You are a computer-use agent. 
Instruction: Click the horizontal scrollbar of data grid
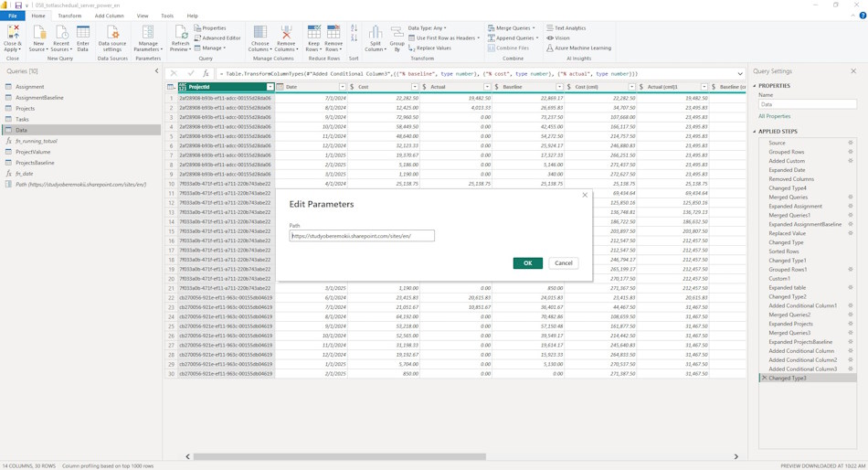(339, 456)
